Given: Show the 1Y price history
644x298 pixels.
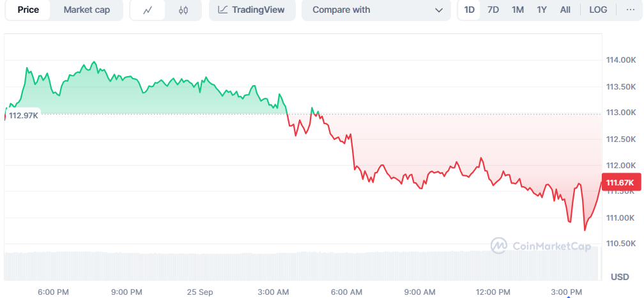Looking at the screenshot, I should click(x=542, y=10).
